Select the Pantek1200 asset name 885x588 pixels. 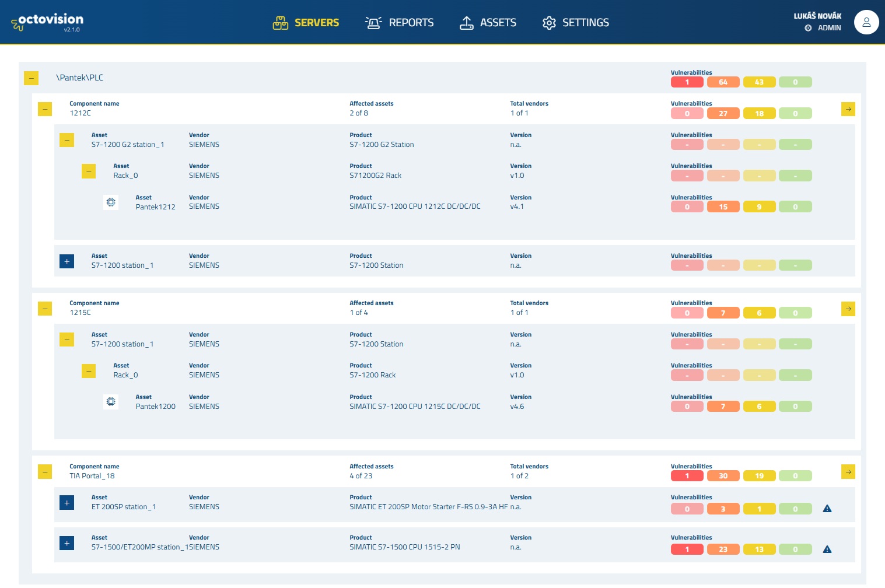point(156,407)
